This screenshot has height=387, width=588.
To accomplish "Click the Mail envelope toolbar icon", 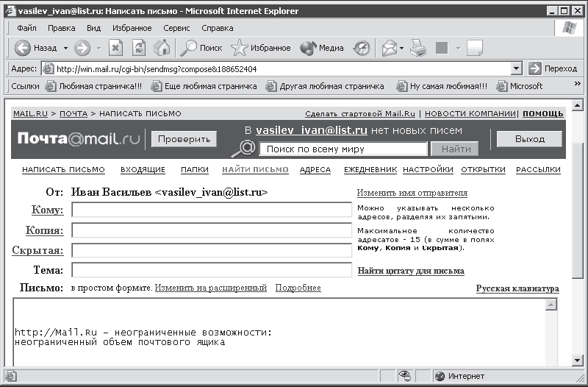I will tap(390, 48).
